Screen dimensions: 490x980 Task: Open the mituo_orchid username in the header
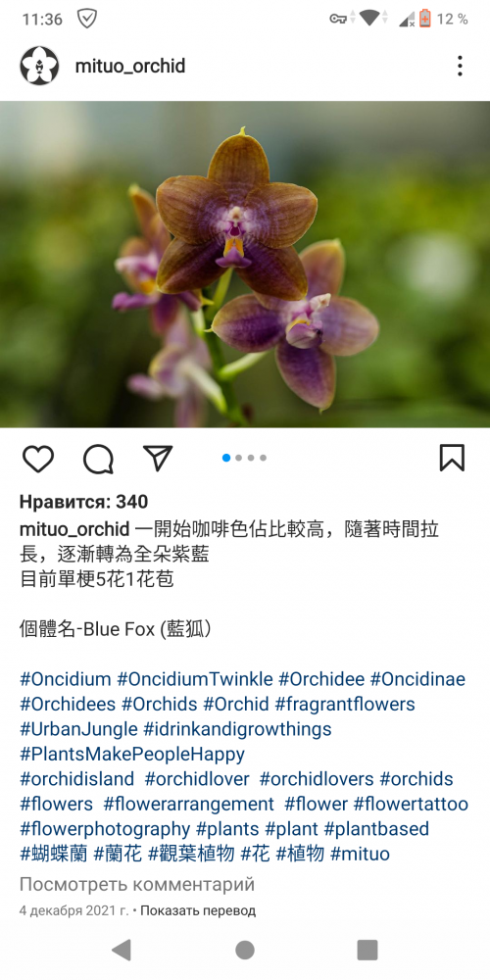[130, 67]
